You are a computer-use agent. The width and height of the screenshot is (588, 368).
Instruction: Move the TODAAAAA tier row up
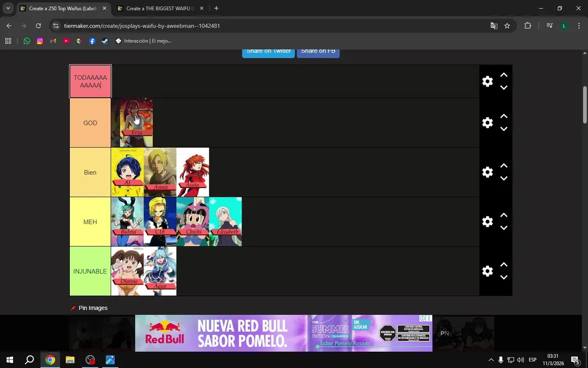tap(504, 75)
